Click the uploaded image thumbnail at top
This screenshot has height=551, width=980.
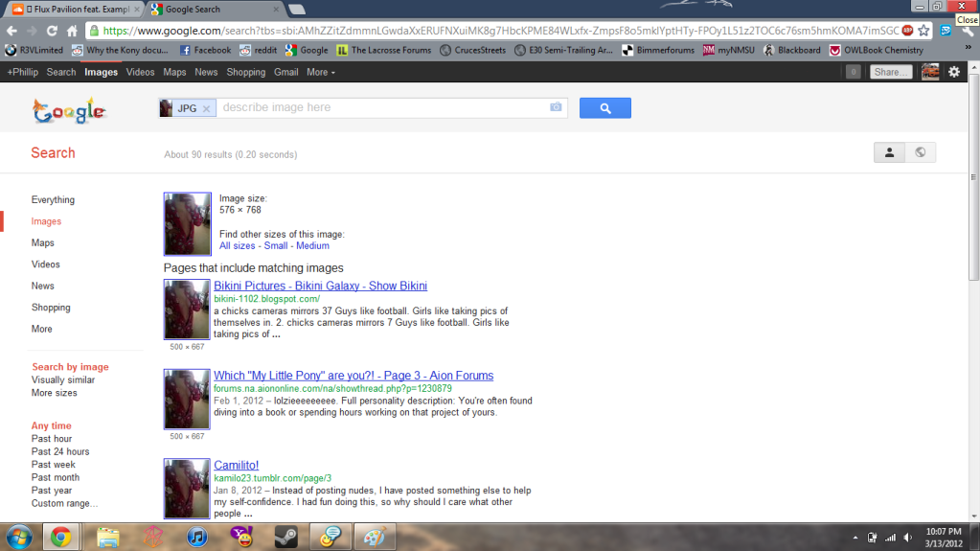tap(188, 224)
